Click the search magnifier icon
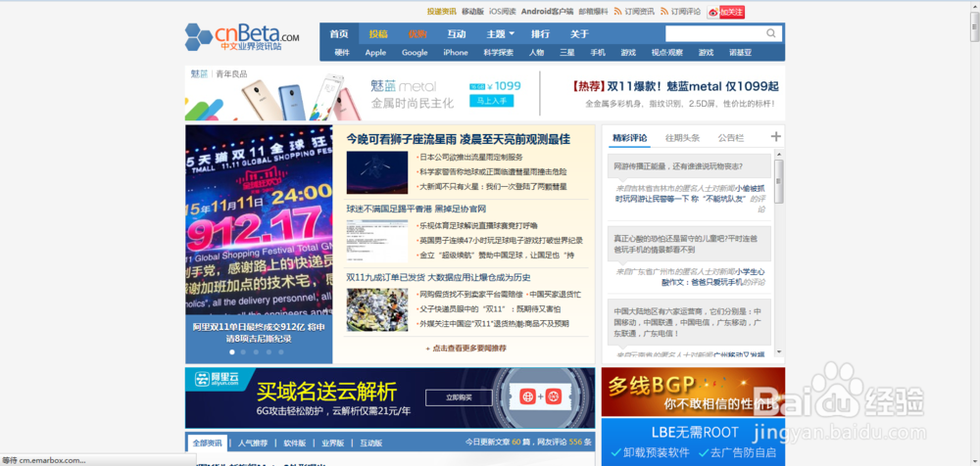 [x=771, y=33]
